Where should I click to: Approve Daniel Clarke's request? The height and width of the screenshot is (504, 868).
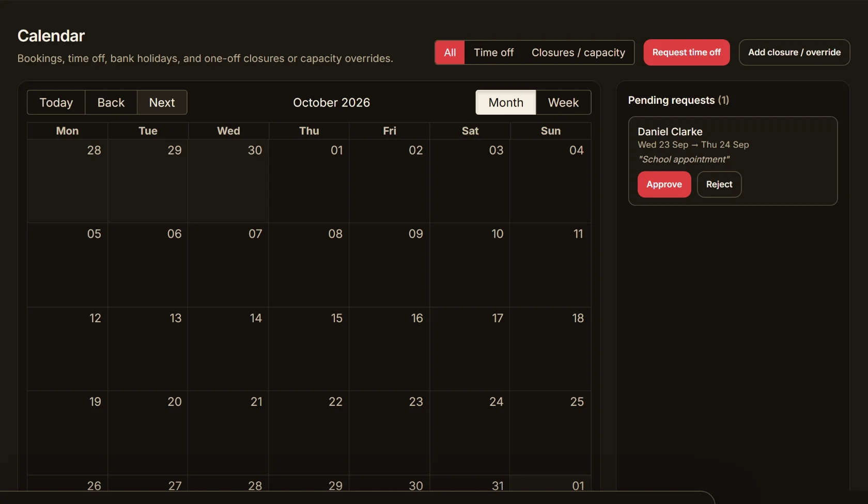coord(664,184)
